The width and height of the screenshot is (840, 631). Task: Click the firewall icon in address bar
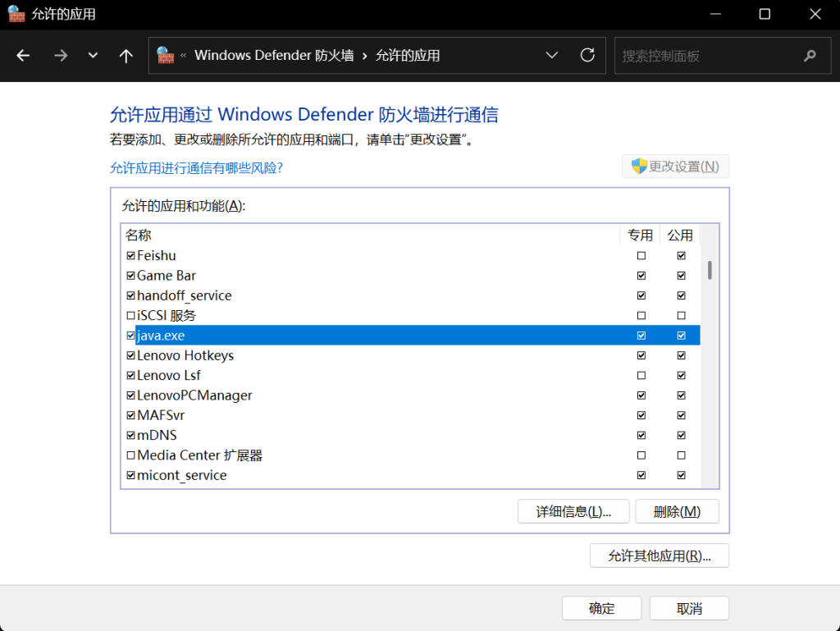tap(165, 55)
